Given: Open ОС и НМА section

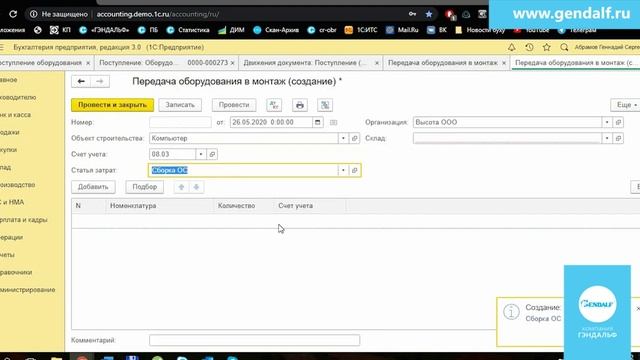Looking at the screenshot, I should pyautogui.click(x=12, y=202).
